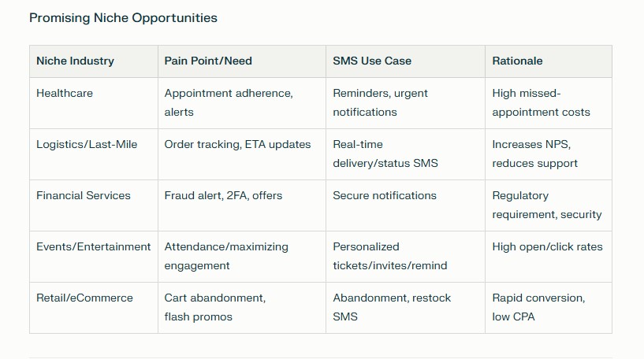Click the 'Pain Point/Need' column header
The image size is (644, 359).
coord(208,61)
